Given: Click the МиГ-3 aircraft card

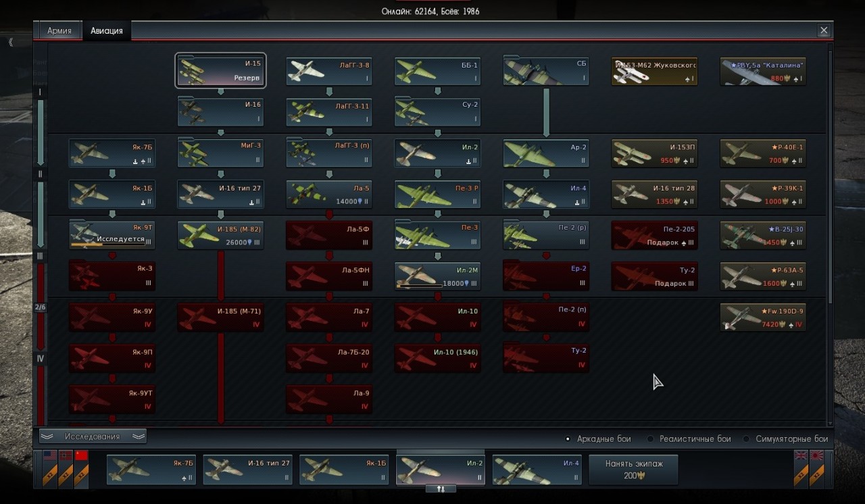Looking at the screenshot, I should pyautogui.click(x=221, y=153).
